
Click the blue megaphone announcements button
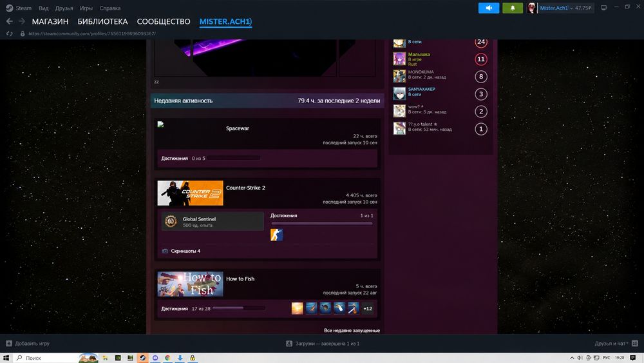[x=489, y=8]
